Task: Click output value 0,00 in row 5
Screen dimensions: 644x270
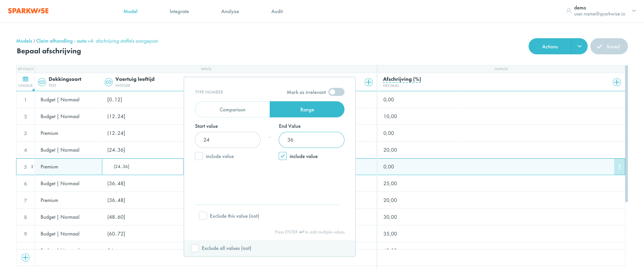Action: (389, 167)
